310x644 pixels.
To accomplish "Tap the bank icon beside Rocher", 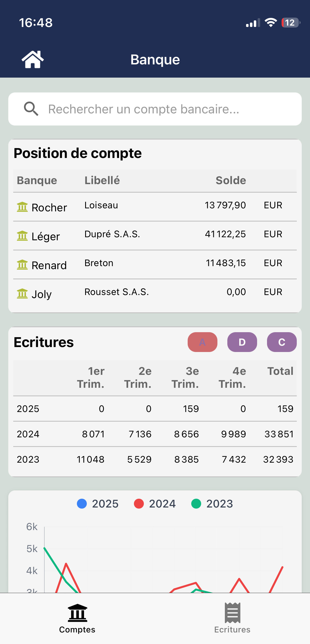I will (22, 207).
